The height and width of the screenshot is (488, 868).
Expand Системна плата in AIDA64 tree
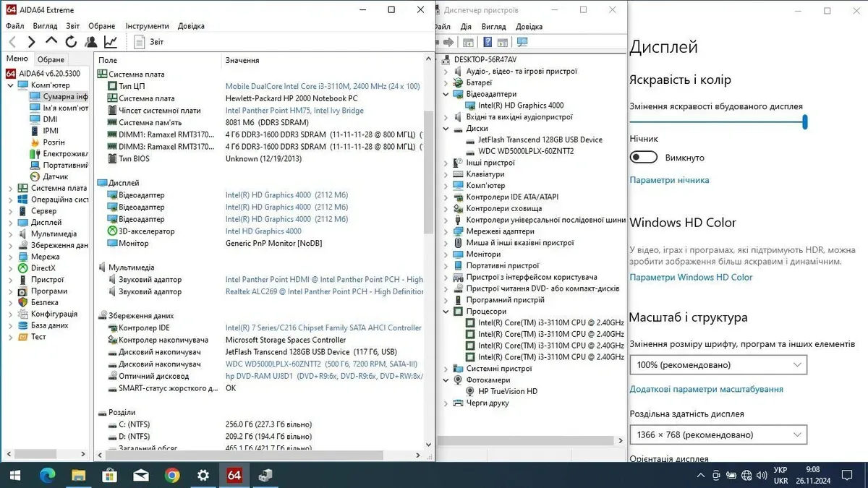tap(11, 188)
